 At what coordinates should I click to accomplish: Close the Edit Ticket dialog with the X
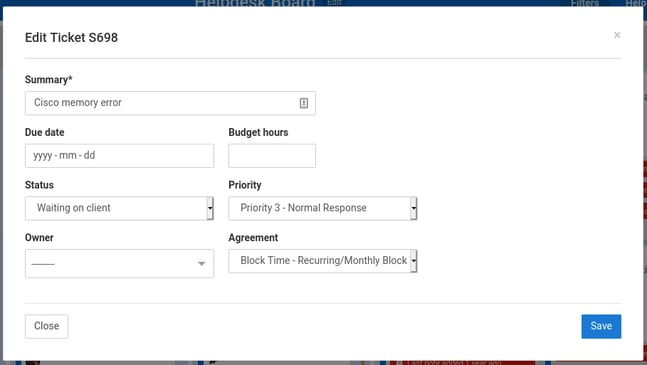pyautogui.click(x=617, y=35)
